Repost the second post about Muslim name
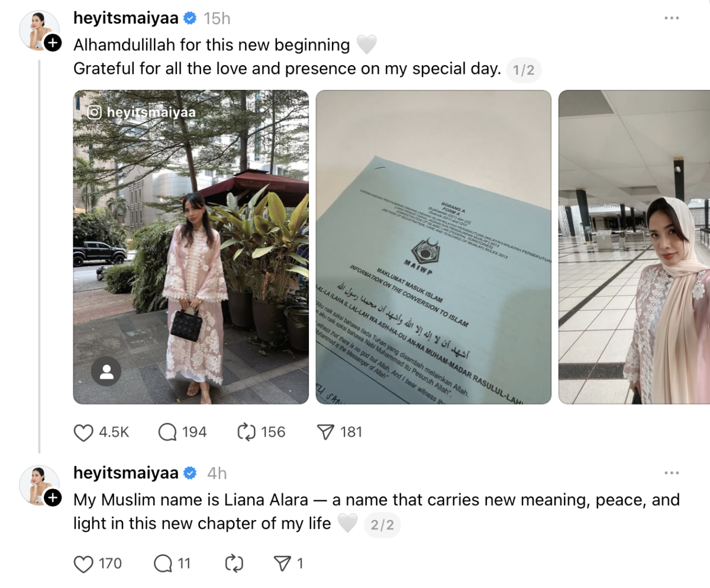710x588 pixels. 234,564
